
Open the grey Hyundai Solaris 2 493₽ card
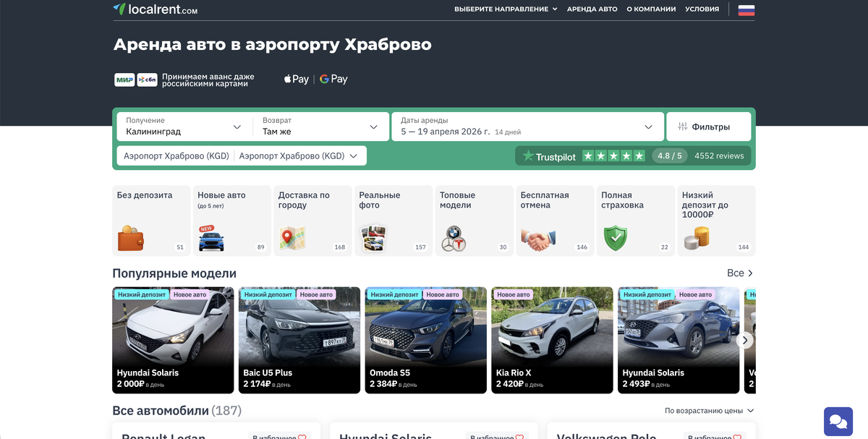click(678, 340)
